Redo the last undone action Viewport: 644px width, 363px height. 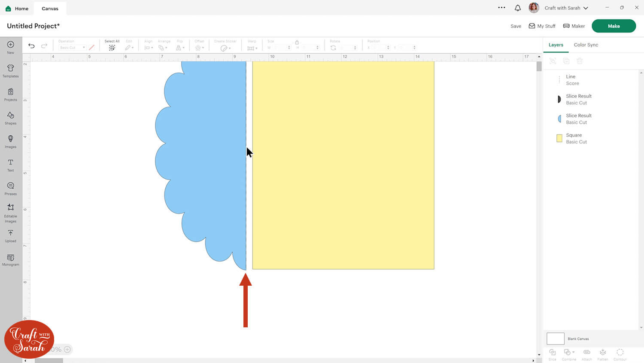44,46
